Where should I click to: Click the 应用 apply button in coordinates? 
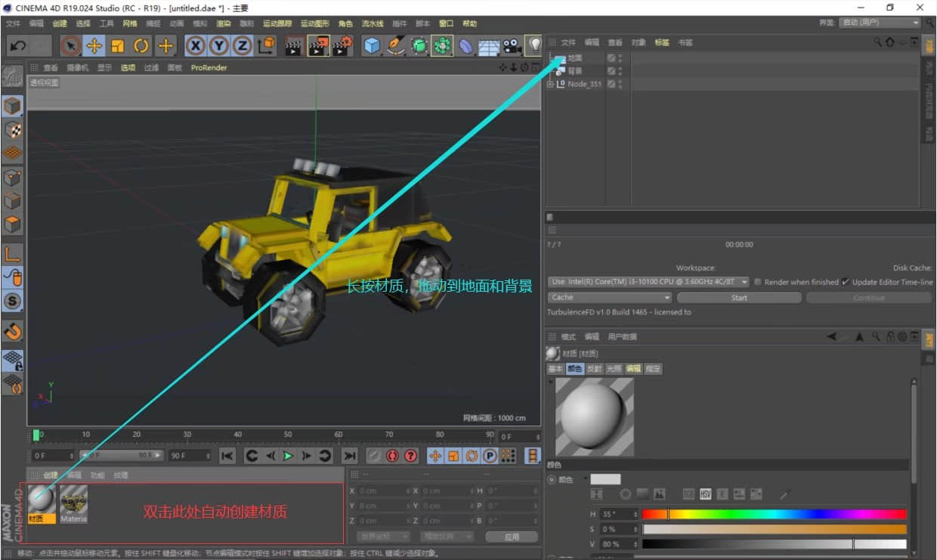point(512,537)
